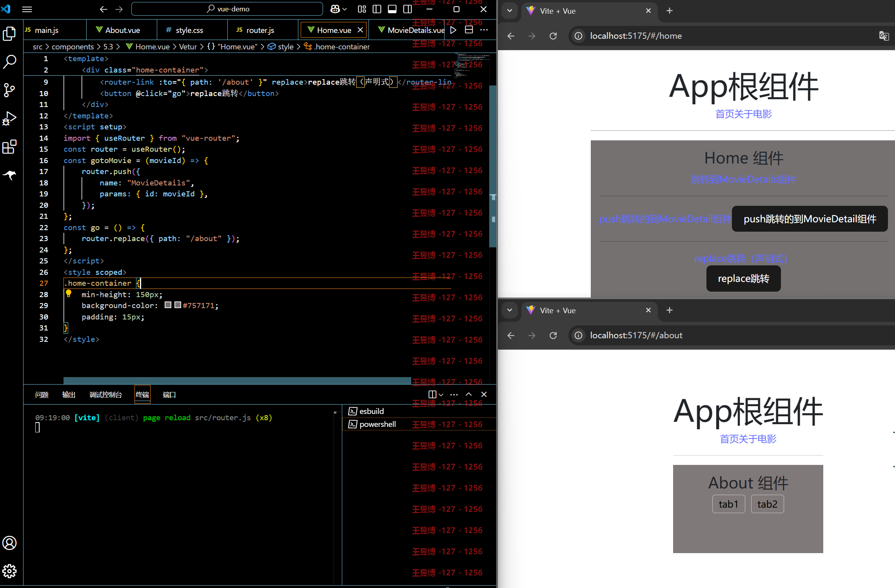Screen dimensions: 895x588
Task: Open Run and Debug view
Action: [x=9, y=118]
